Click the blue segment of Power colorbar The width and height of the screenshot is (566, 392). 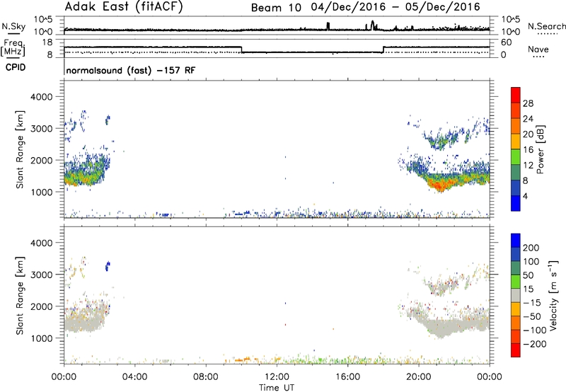[516, 203]
